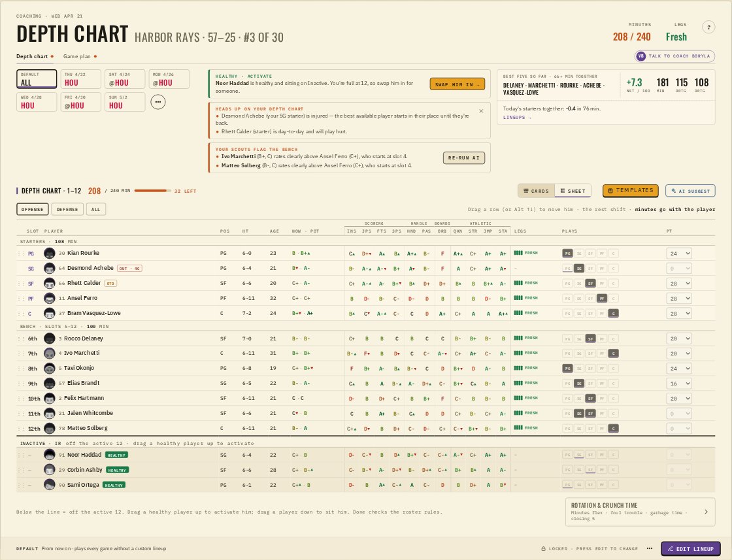Click Rhett Calder's player avatar
The height and width of the screenshot is (560, 732).
[x=50, y=283]
